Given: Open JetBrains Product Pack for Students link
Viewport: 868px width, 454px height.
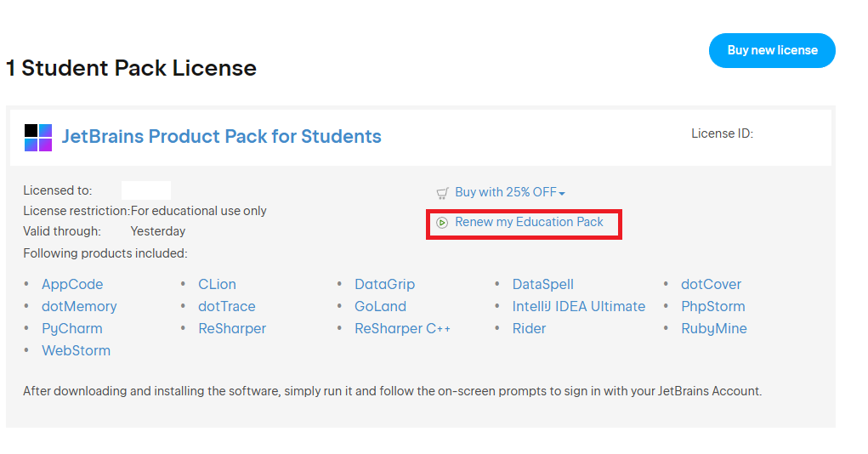Looking at the screenshot, I should pyautogui.click(x=221, y=136).
